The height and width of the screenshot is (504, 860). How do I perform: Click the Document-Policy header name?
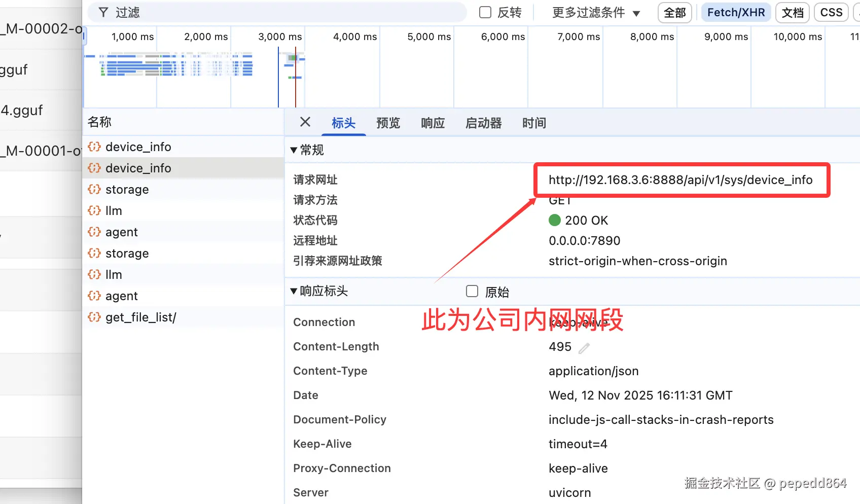[x=340, y=420]
